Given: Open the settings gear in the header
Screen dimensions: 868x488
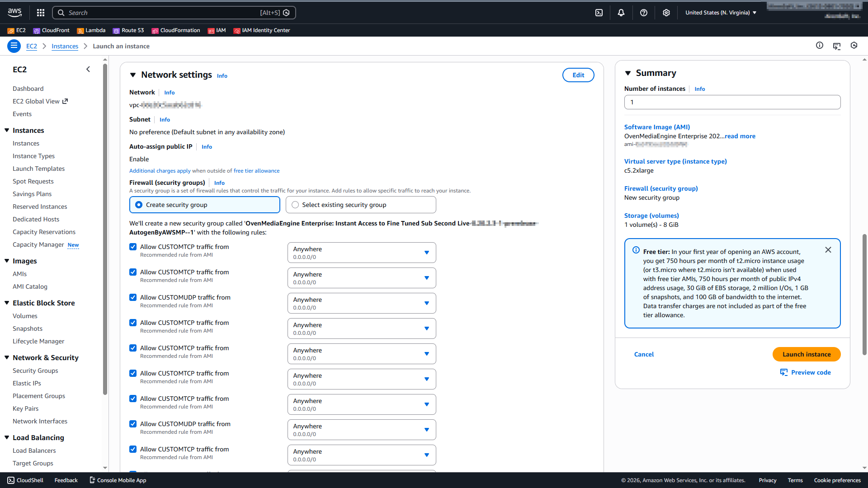Looking at the screenshot, I should [x=666, y=13].
